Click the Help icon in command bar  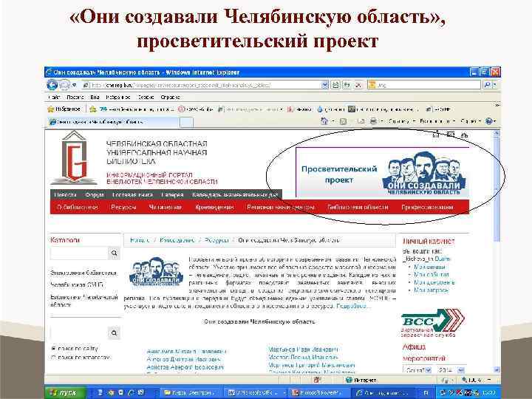(x=489, y=120)
